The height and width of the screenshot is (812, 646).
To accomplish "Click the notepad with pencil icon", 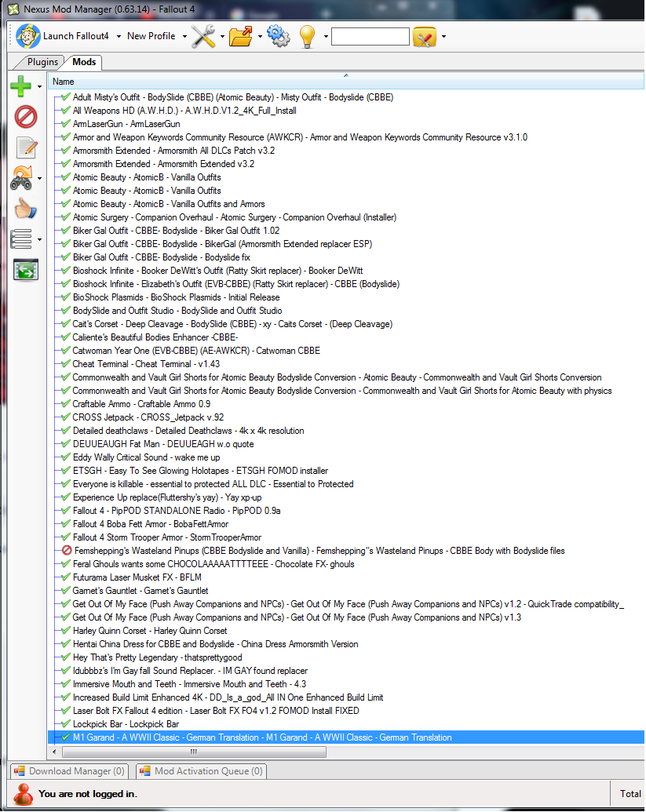I will tap(26, 147).
